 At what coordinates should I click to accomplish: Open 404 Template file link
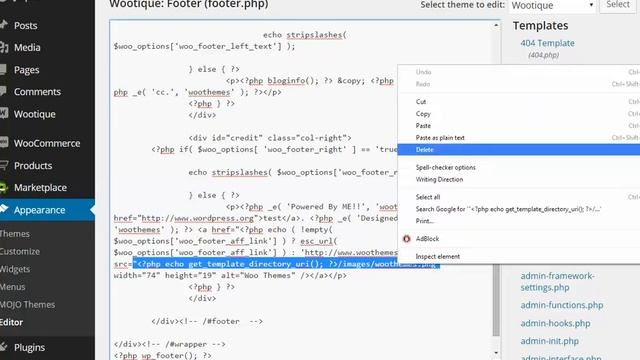point(547,43)
